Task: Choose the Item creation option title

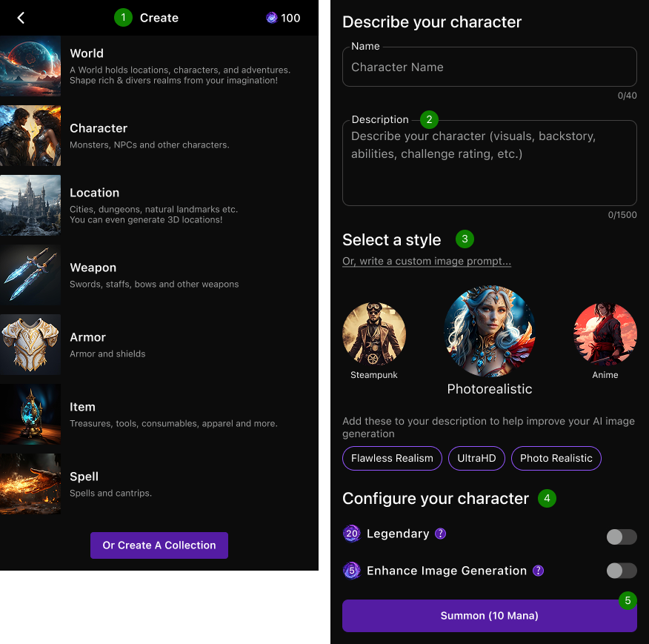Action: (82, 407)
